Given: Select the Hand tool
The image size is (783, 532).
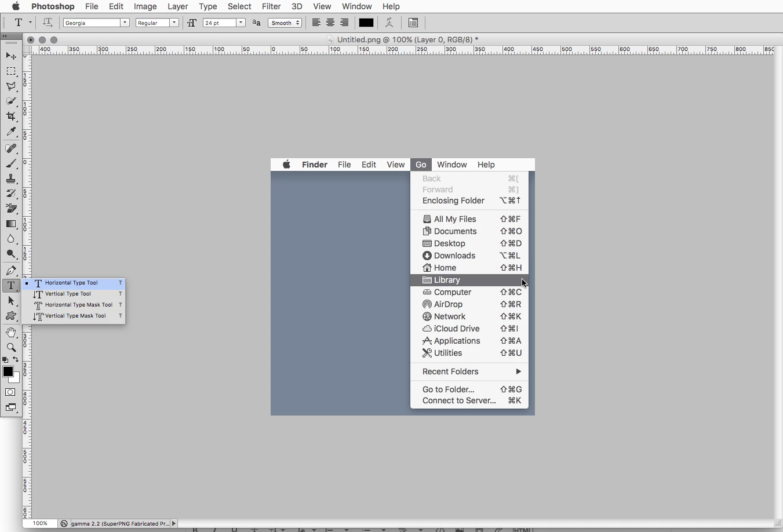Looking at the screenshot, I should tap(11, 333).
